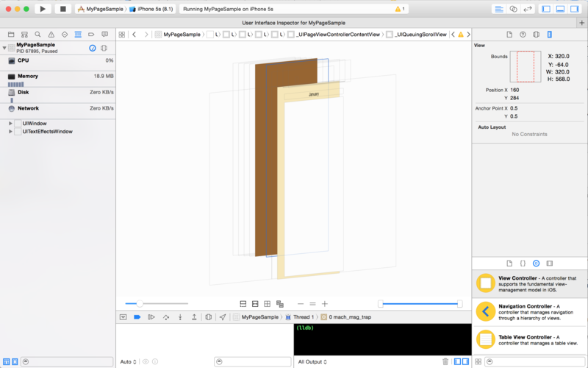The width and height of the screenshot is (588, 368).
Task: Reset the viewing area grid button
Action: pyautogui.click(x=267, y=304)
